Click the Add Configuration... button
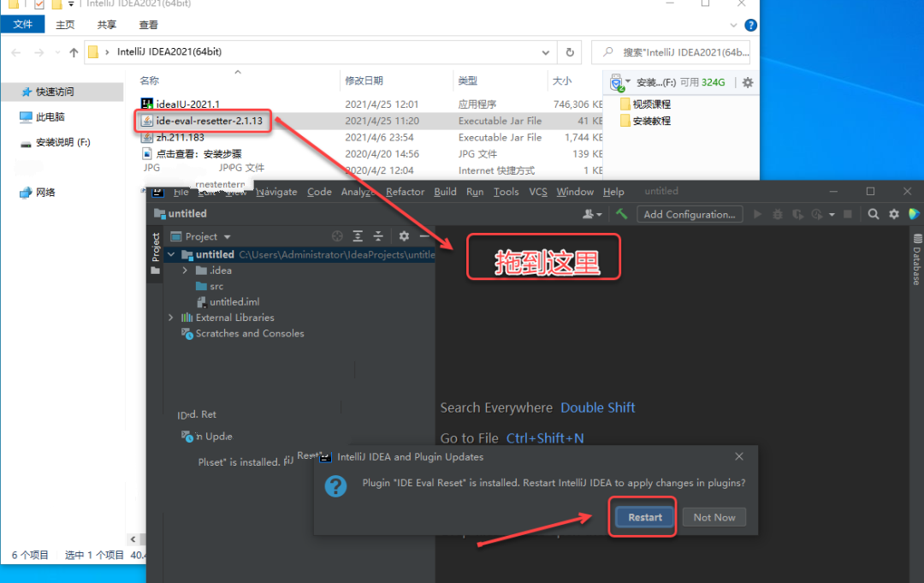 coord(690,215)
